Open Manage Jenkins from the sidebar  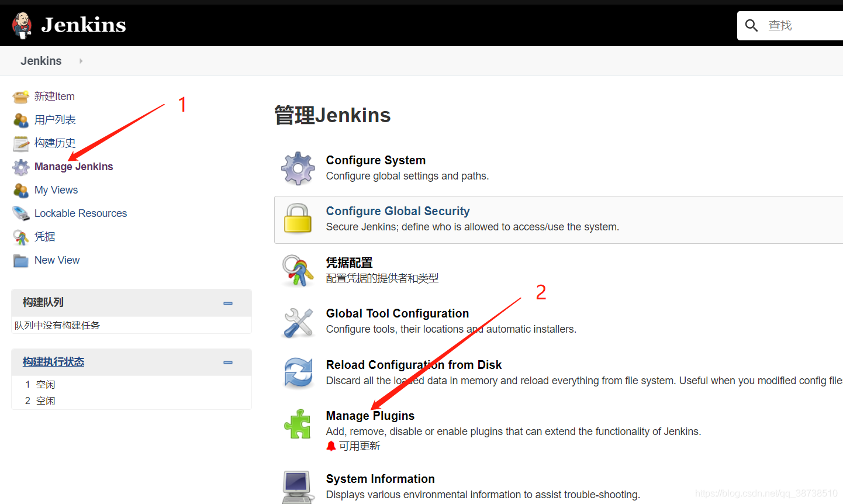pyautogui.click(x=74, y=167)
